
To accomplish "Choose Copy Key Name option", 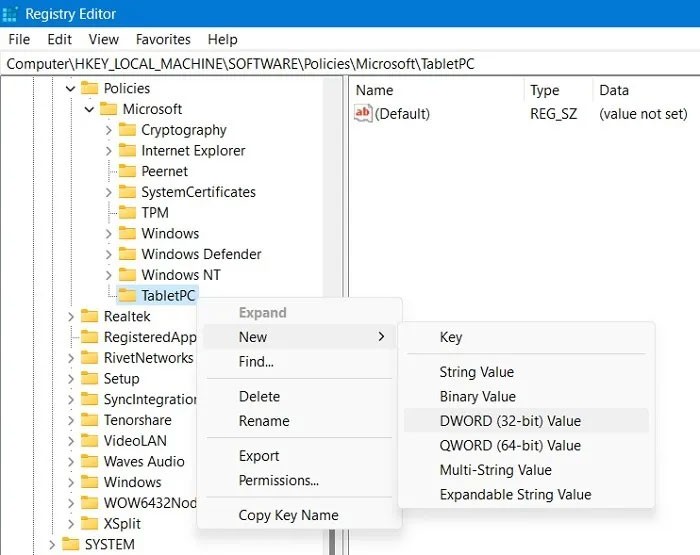I will click(288, 516).
